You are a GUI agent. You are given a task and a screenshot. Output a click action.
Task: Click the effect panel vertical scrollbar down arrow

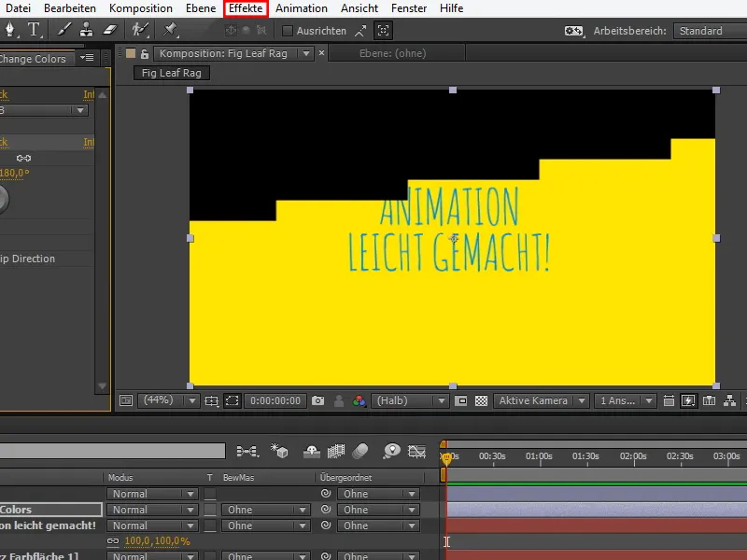point(102,385)
